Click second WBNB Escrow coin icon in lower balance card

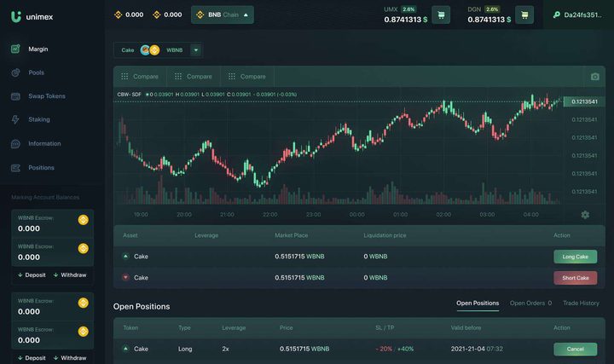point(83,332)
